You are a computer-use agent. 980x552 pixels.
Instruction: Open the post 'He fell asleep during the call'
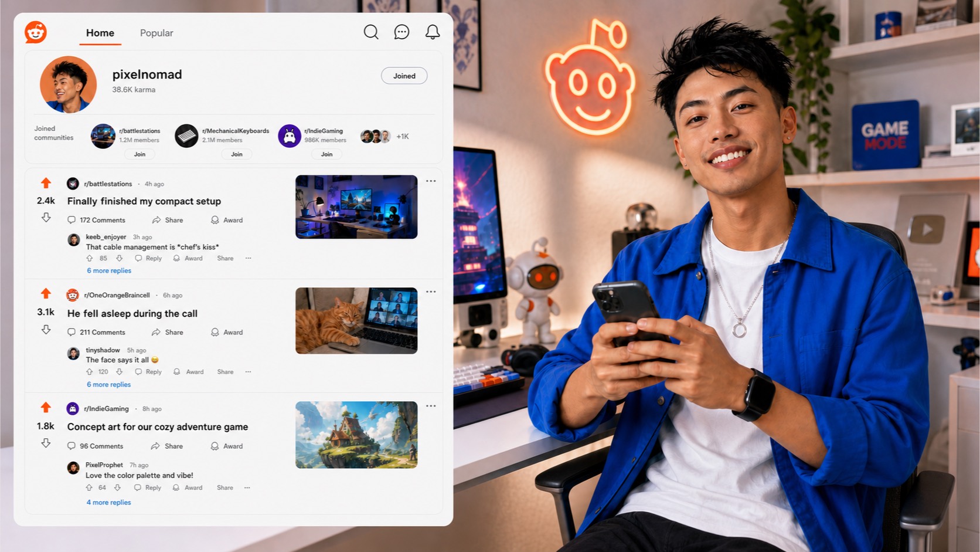pos(132,314)
